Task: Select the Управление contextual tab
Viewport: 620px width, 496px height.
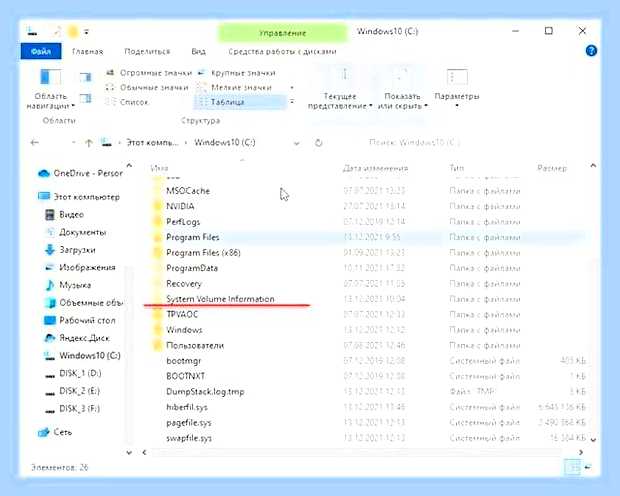Action: [282, 33]
